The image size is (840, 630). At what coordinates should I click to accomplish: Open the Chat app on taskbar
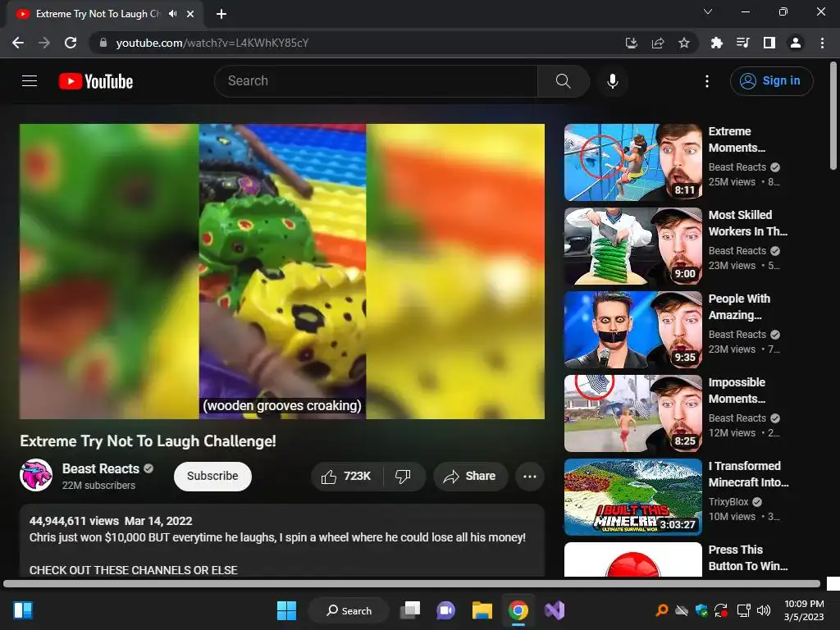pyautogui.click(x=445, y=610)
